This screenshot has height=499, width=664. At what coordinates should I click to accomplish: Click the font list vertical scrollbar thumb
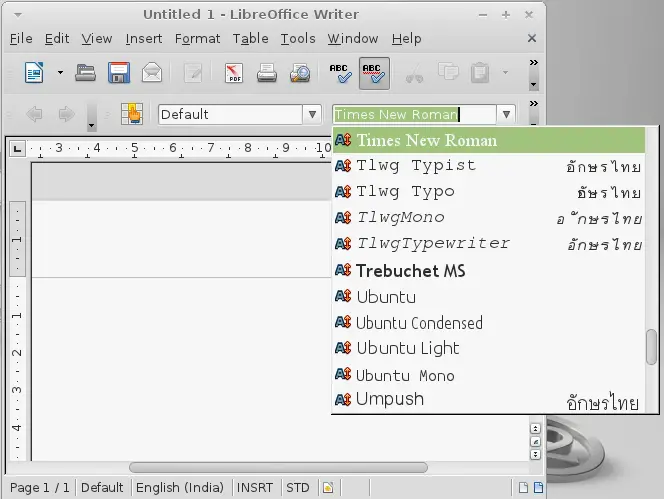pyautogui.click(x=651, y=347)
